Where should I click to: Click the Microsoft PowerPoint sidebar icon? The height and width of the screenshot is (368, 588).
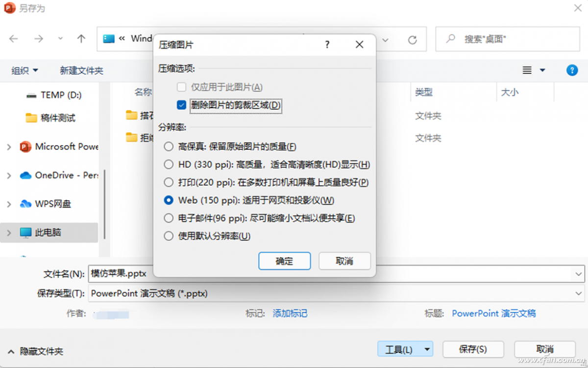pyautogui.click(x=24, y=147)
